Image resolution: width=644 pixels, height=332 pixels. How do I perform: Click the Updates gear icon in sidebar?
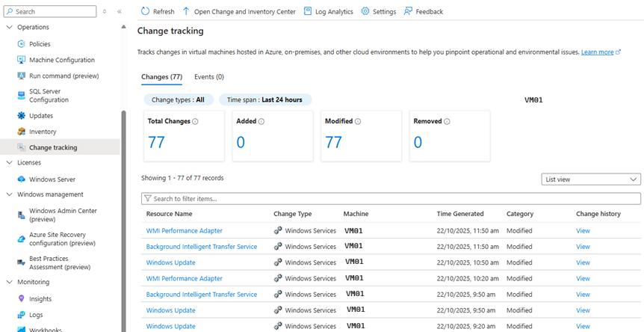pyautogui.click(x=22, y=116)
